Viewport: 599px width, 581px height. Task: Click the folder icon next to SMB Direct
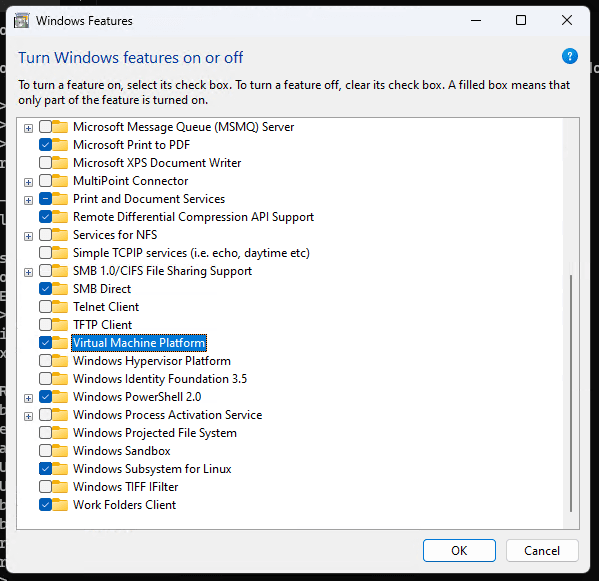pyautogui.click(x=60, y=289)
